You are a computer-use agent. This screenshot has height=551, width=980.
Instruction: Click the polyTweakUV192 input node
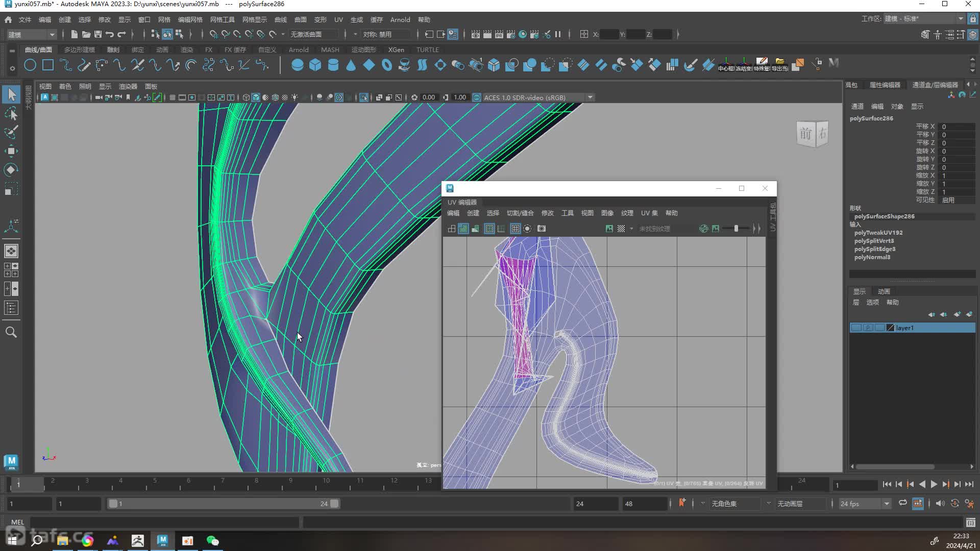click(878, 233)
